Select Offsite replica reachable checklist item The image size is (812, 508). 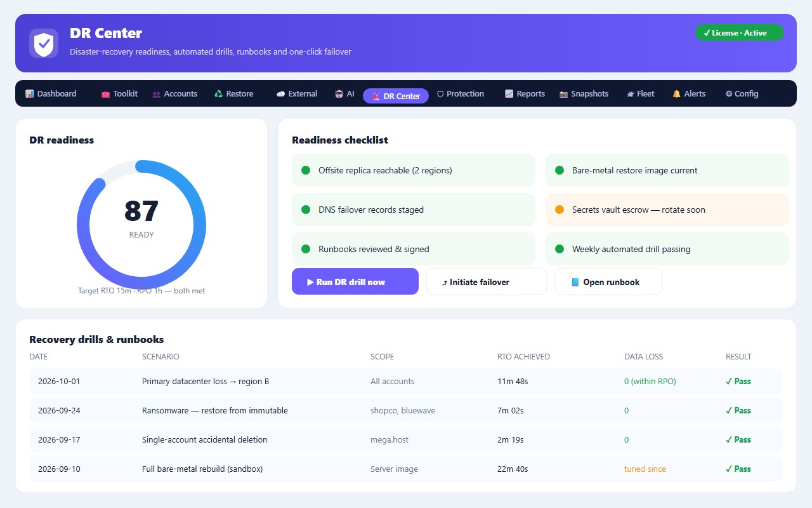click(414, 170)
